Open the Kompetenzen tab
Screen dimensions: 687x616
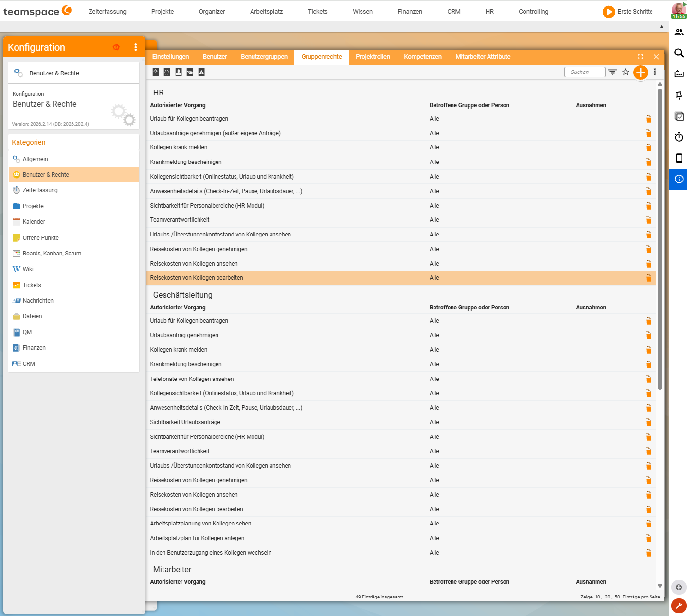coord(423,57)
